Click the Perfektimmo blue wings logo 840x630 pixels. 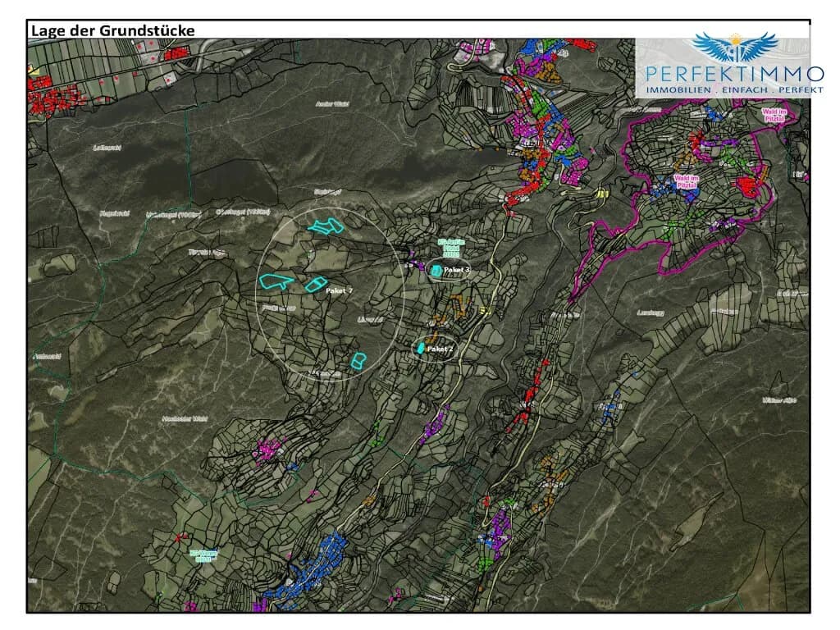click(x=734, y=47)
